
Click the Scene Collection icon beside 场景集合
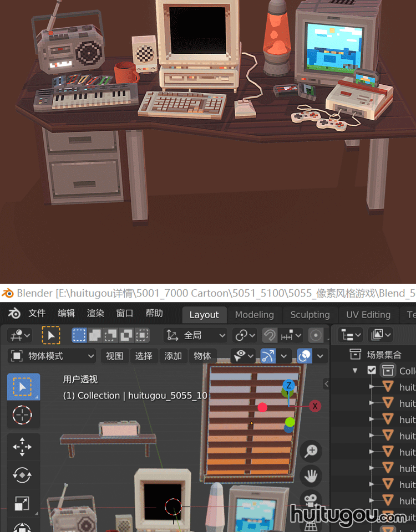click(355, 355)
